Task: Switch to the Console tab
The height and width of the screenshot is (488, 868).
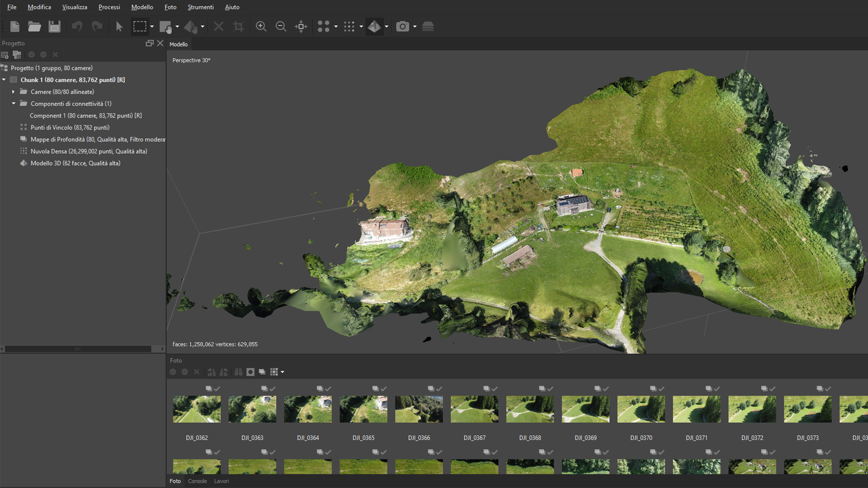Action: click(x=197, y=481)
